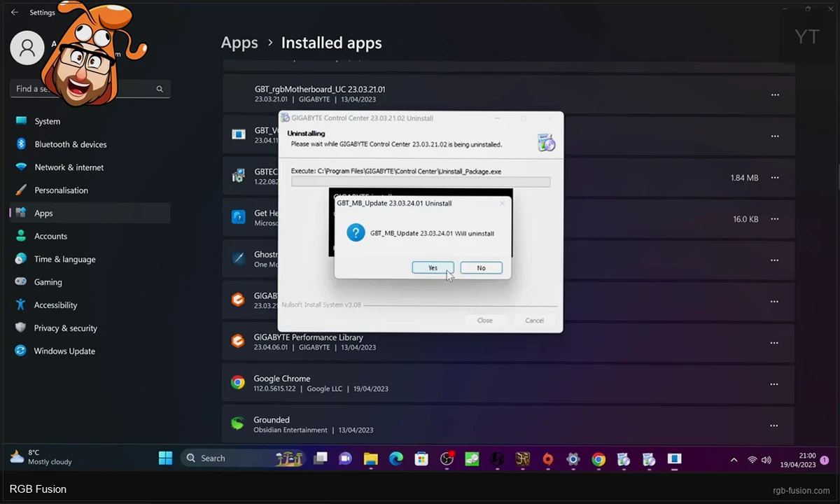Click the Google Chrome app icon in the list
Image resolution: width=840 pixels, height=504 pixels.
click(x=238, y=383)
